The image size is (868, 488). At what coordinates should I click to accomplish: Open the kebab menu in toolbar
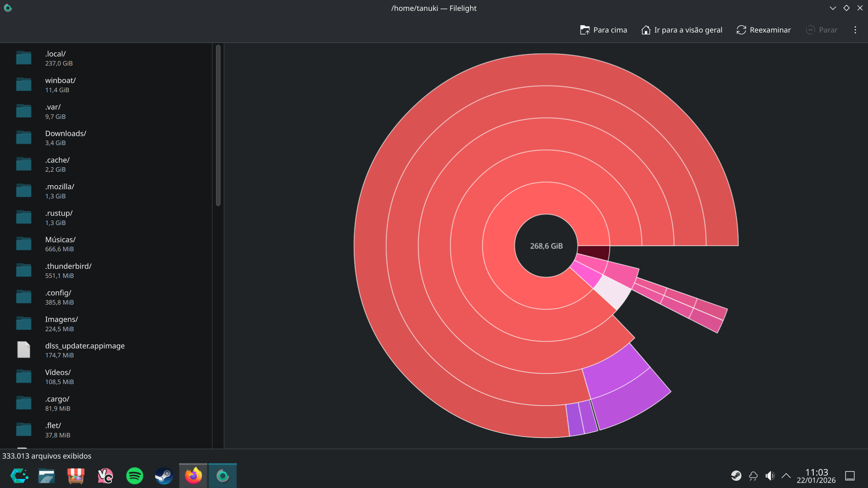[855, 30]
